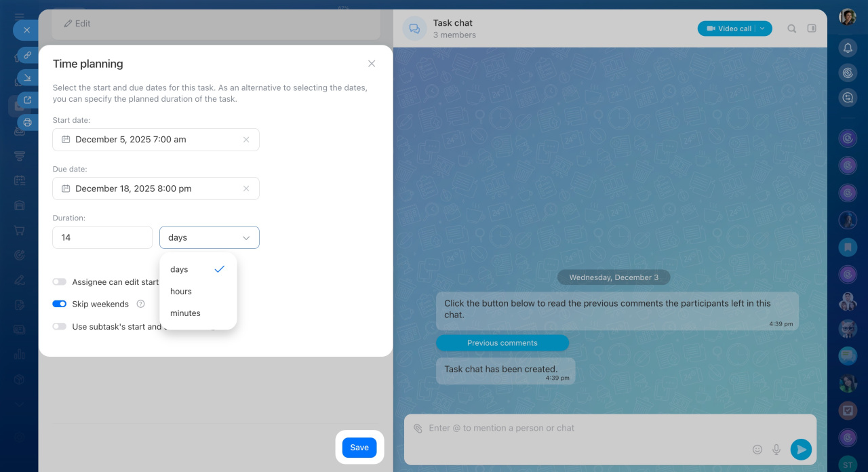
Task: Enable Use subtask's start dates toggle
Action: (x=60, y=326)
